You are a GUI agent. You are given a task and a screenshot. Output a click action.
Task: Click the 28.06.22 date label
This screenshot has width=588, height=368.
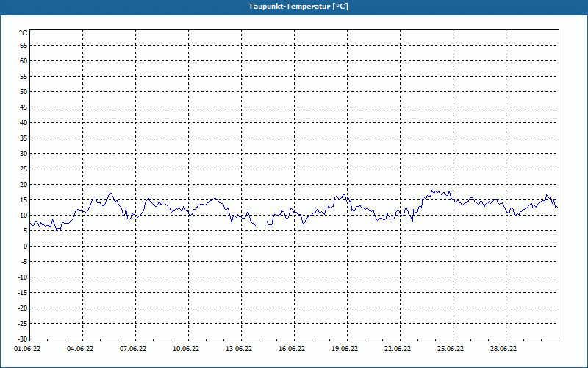pos(503,349)
